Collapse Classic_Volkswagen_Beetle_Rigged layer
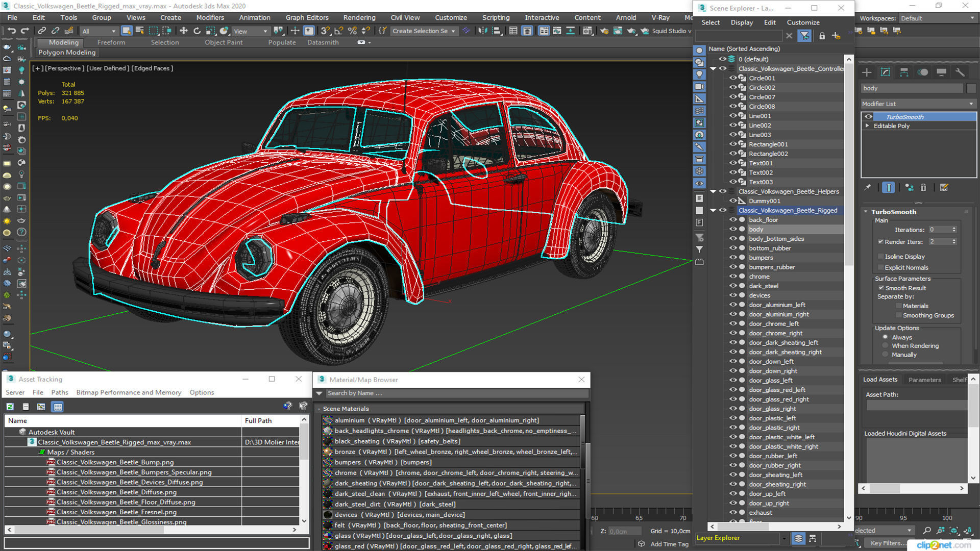Viewport: 980px width, 551px height. pyautogui.click(x=713, y=211)
